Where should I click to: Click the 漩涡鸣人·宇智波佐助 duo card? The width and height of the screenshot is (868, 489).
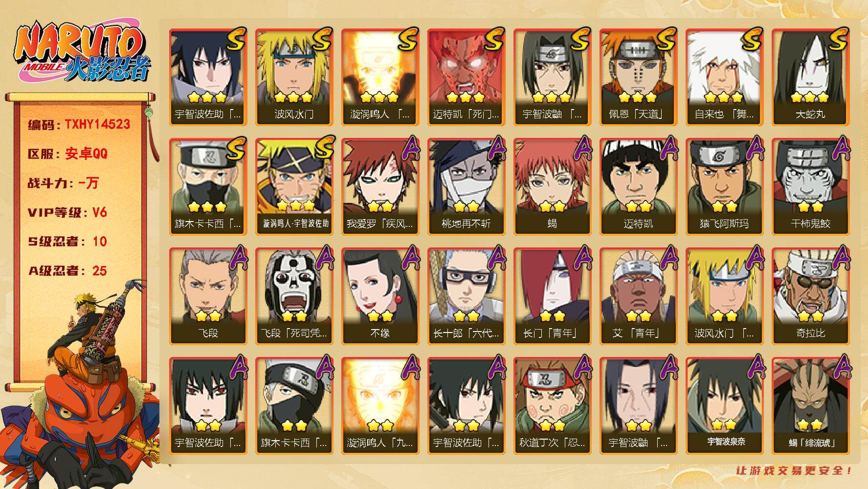coord(294,186)
